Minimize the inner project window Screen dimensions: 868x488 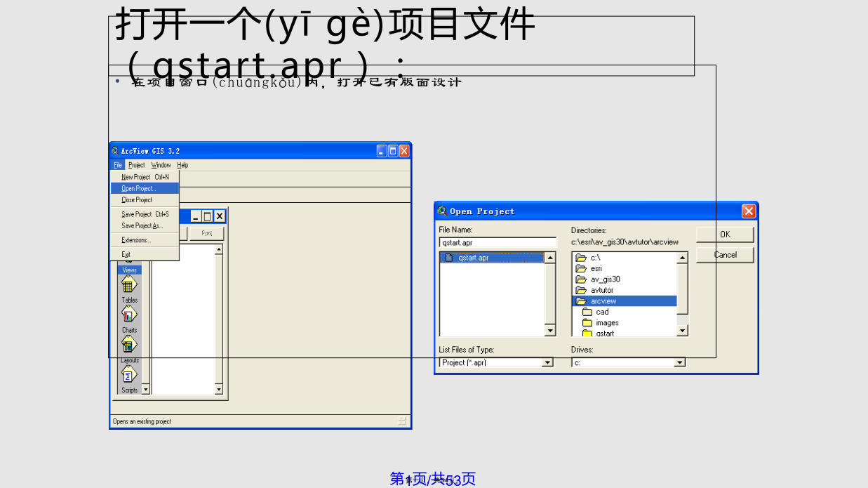click(x=196, y=216)
